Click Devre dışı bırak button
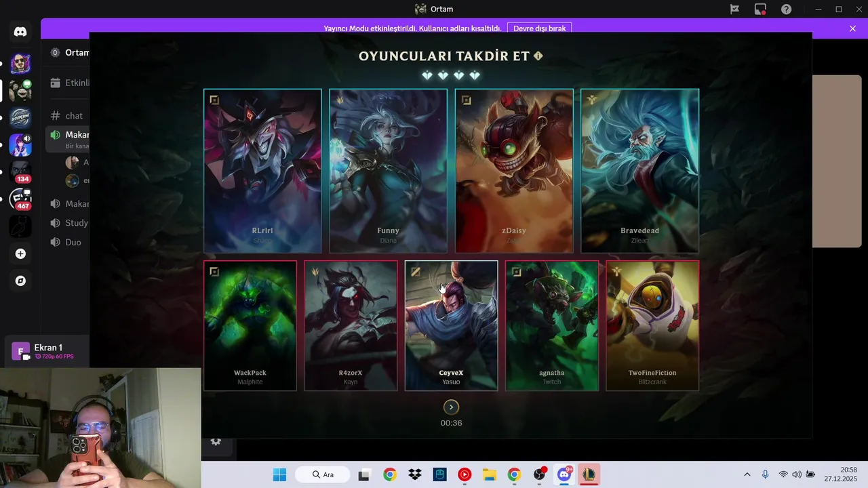The image size is (868, 488). click(x=539, y=28)
